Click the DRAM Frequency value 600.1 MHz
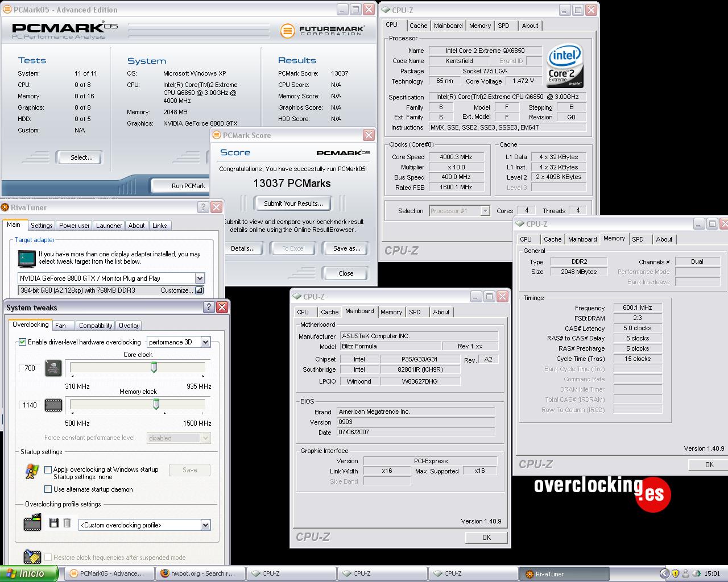 [637, 307]
